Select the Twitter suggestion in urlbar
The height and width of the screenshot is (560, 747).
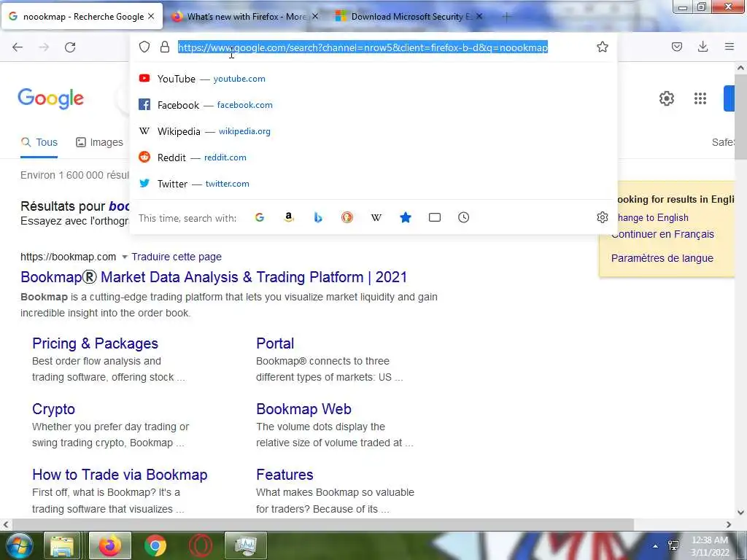coord(373,183)
